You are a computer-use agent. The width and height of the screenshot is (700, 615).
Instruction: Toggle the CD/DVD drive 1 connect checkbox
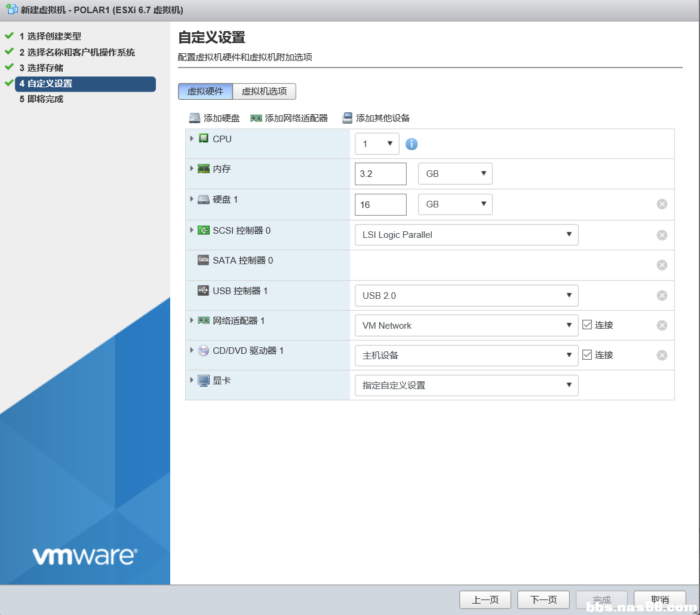pos(587,355)
